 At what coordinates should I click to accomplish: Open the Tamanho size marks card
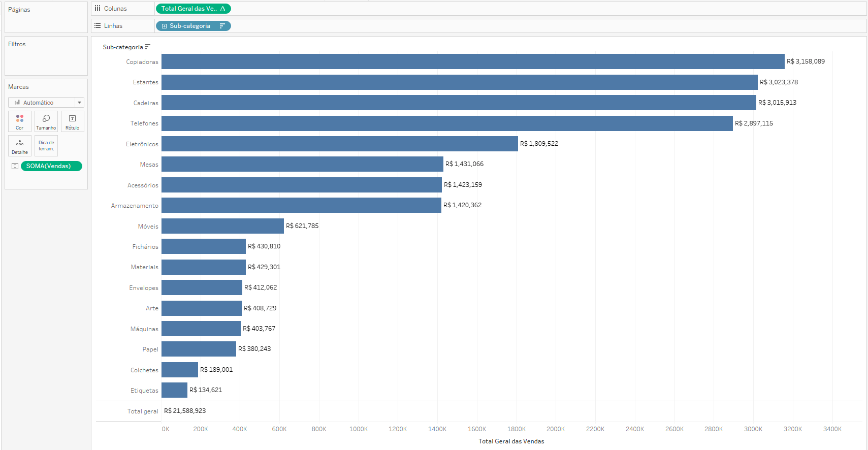pyautogui.click(x=46, y=122)
